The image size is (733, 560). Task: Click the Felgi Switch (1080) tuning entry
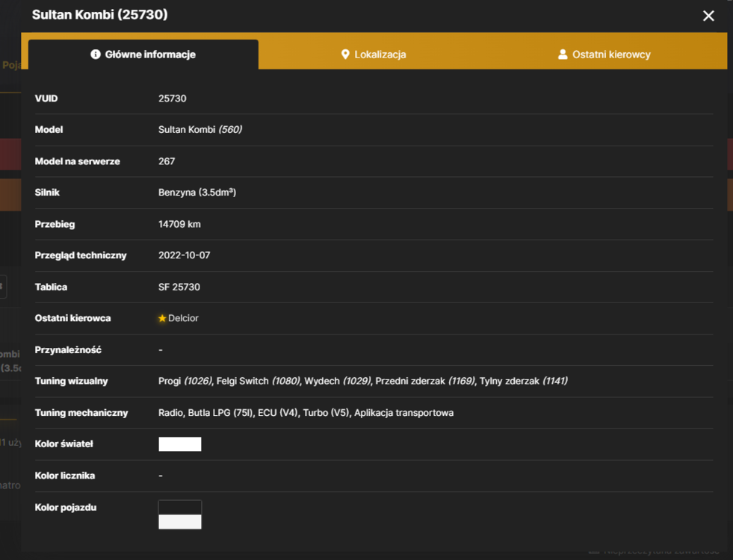coord(259,381)
